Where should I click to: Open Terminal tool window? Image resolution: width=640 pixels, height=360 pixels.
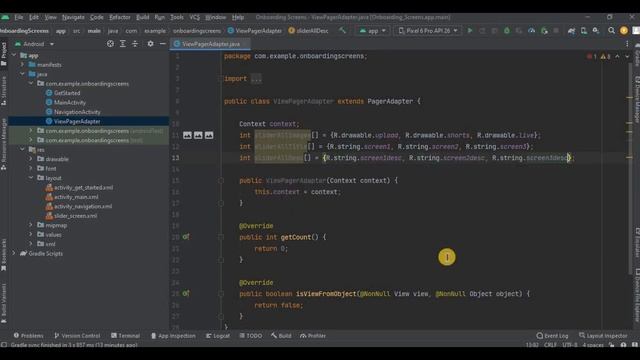(125, 336)
